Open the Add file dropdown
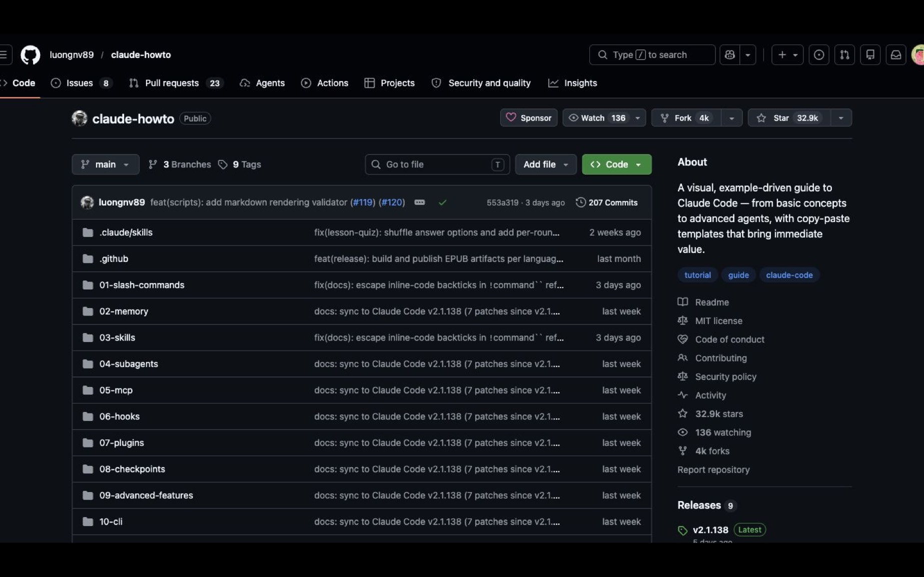This screenshot has width=924, height=577. [546, 164]
